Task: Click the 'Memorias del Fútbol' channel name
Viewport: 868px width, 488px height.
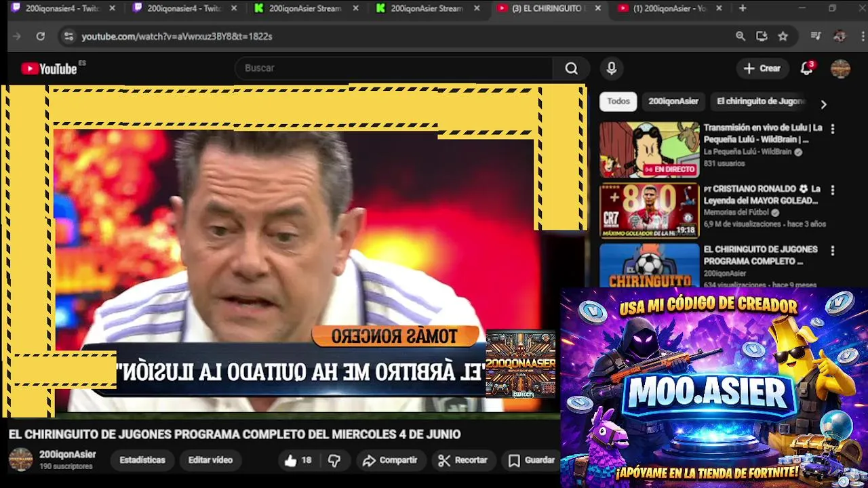Action: 736,212
